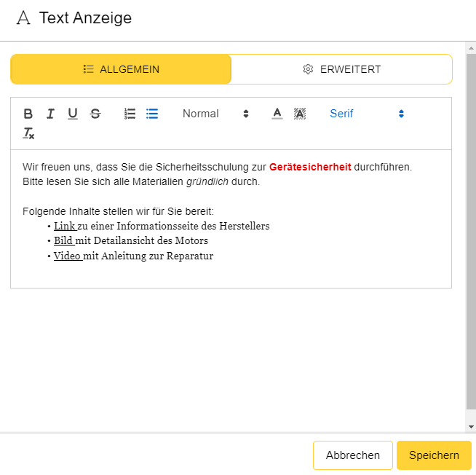Image resolution: width=476 pixels, height=475 pixels.
Task: Toggle the bullet list button
Action: click(x=152, y=114)
